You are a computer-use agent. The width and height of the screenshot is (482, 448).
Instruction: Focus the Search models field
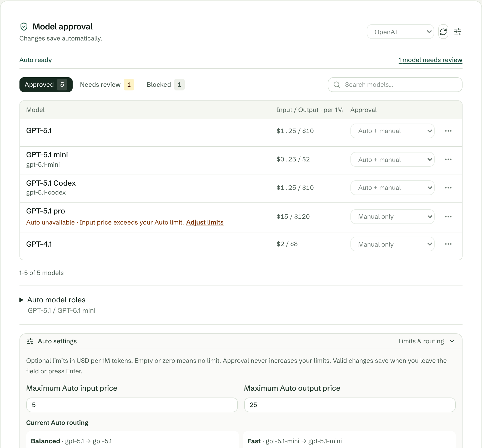[395, 85]
